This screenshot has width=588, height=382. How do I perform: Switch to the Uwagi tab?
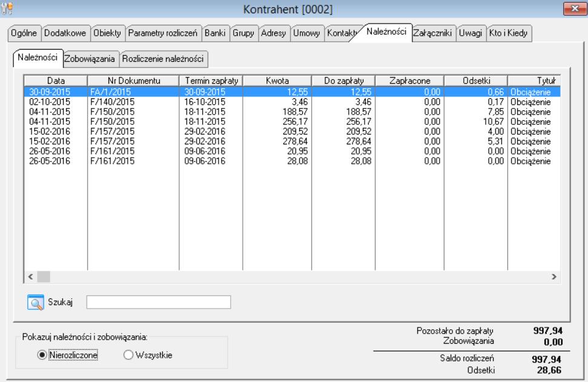coord(471,33)
